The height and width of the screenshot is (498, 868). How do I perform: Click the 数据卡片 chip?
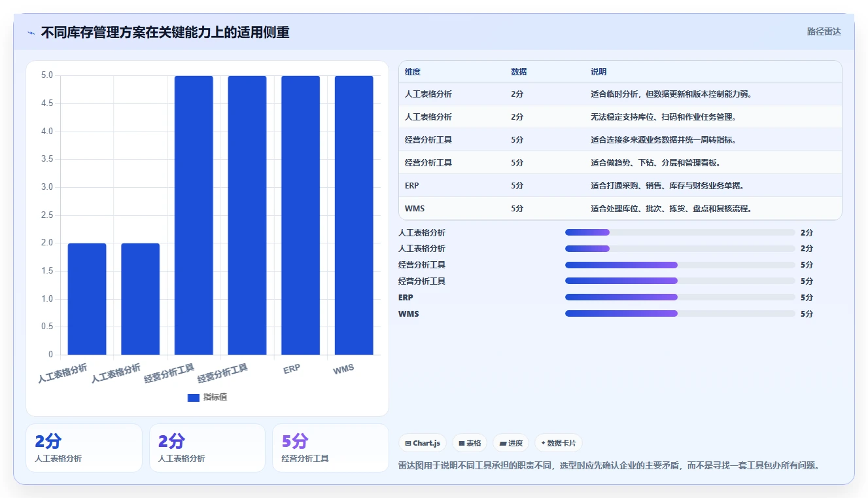(559, 443)
